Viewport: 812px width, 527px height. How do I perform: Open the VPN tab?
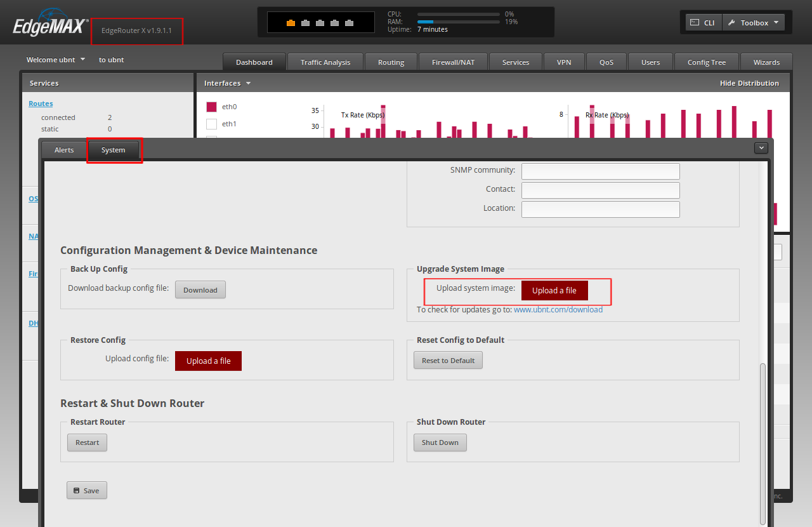564,62
